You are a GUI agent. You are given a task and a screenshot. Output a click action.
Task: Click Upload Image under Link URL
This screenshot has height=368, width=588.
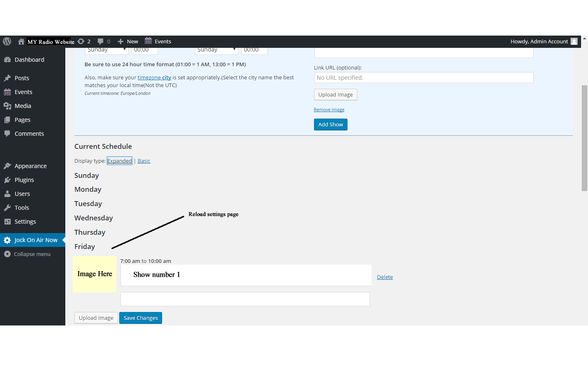[x=336, y=94]
